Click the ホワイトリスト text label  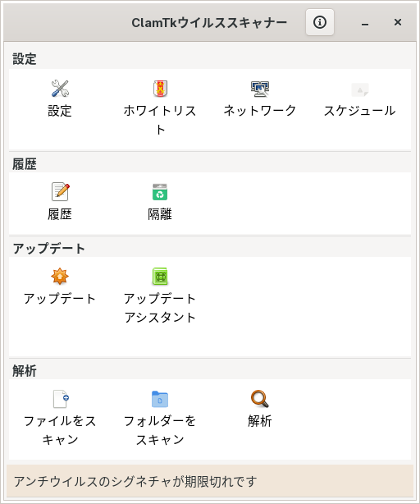(x=160, y=120)
